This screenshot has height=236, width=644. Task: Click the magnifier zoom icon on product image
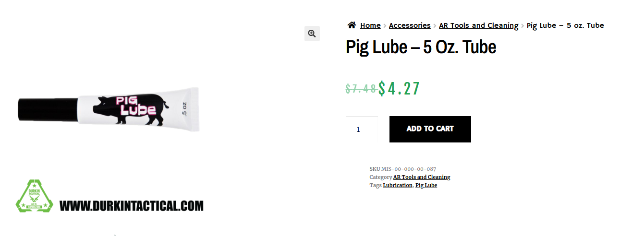[312, 34]
